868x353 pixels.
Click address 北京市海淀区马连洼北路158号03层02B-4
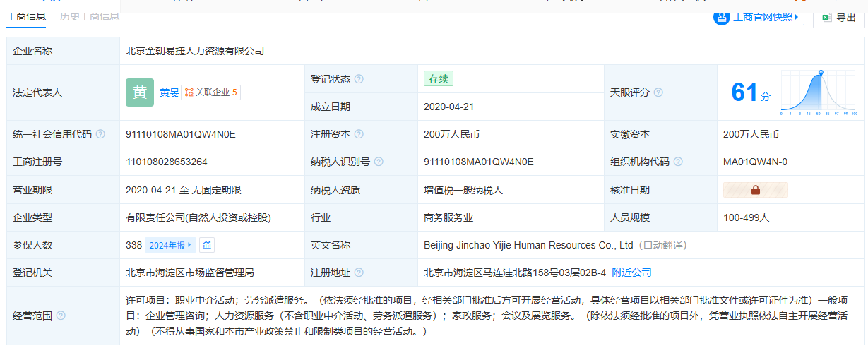pyautogui.click(x=515, y=273)
